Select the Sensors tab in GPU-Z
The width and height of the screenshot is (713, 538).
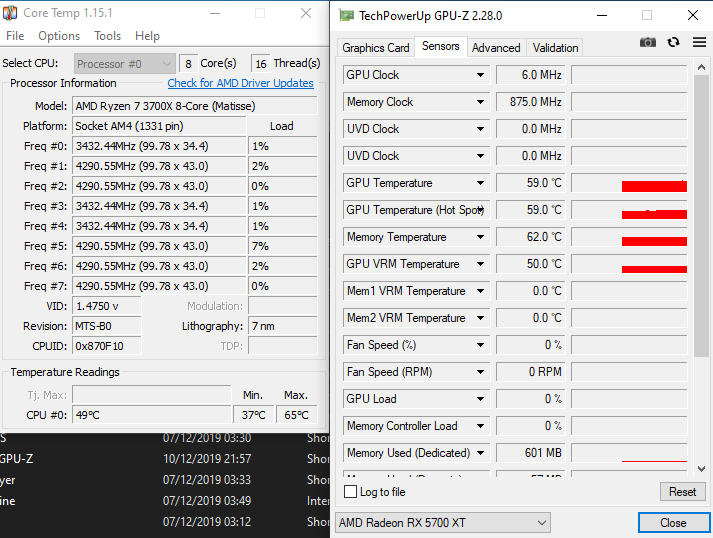pyautogui.click(x=441, y=46)
